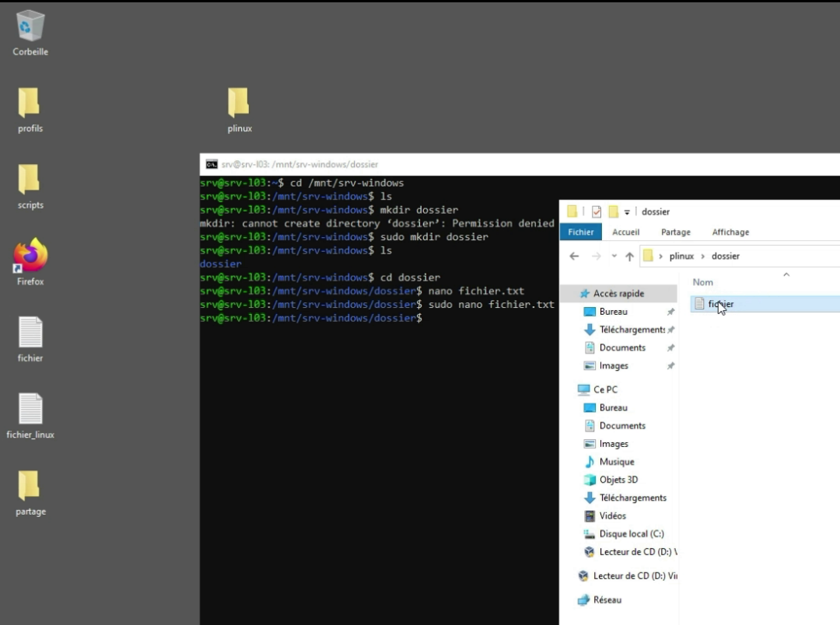Image resolution: width=840 pixels, height=625 pixels.
Task: Expand the Quick Access Toolbar customization dropdown
Action: tap(627, 211)
